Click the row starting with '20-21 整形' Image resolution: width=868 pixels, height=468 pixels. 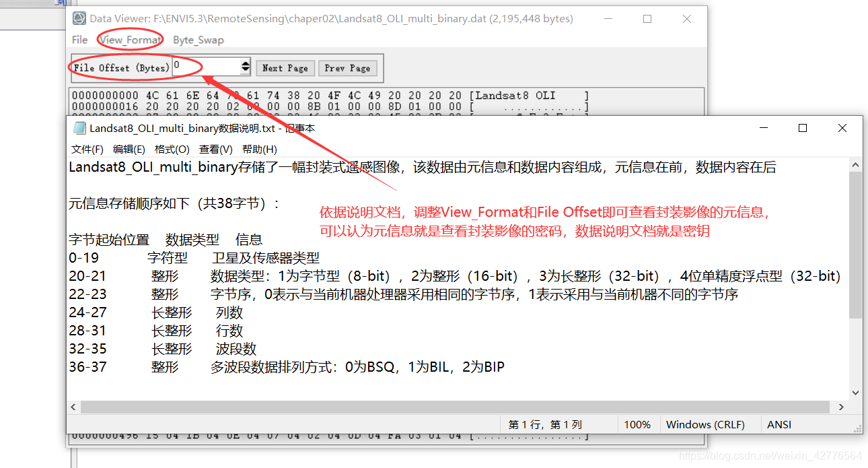[455, 276]
